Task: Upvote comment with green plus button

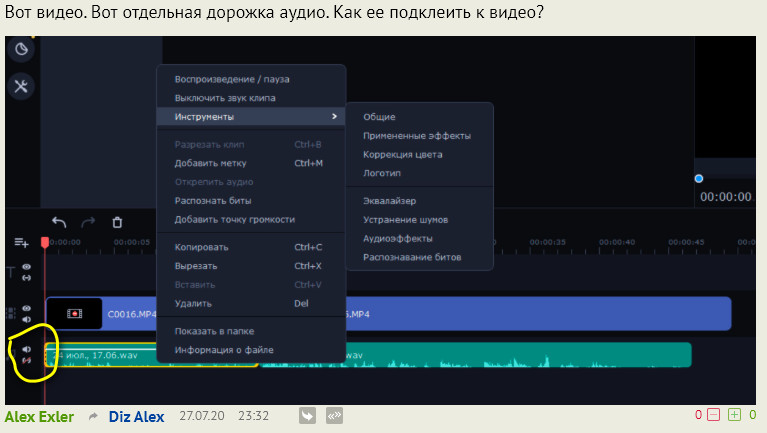Action: [734, 415]
